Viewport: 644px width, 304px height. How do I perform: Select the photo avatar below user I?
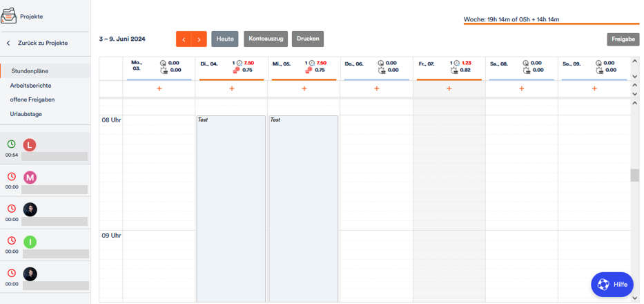[30, 274]
